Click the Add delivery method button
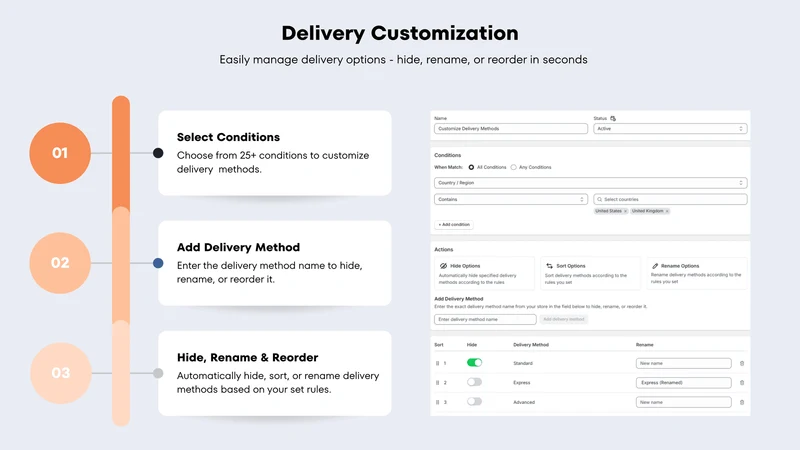 [564, 319]
